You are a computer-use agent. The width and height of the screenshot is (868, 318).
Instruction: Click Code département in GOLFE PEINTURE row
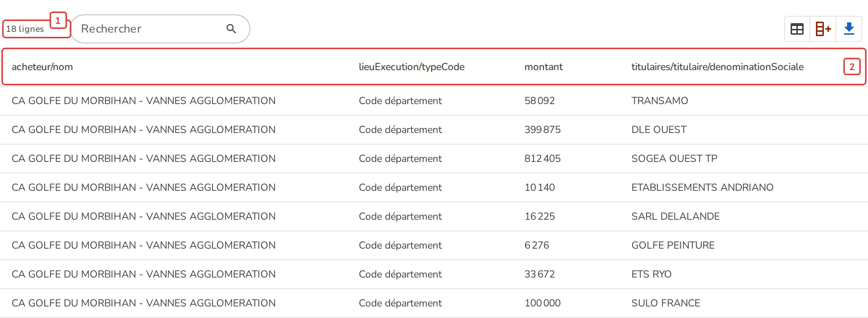point(400,245)
